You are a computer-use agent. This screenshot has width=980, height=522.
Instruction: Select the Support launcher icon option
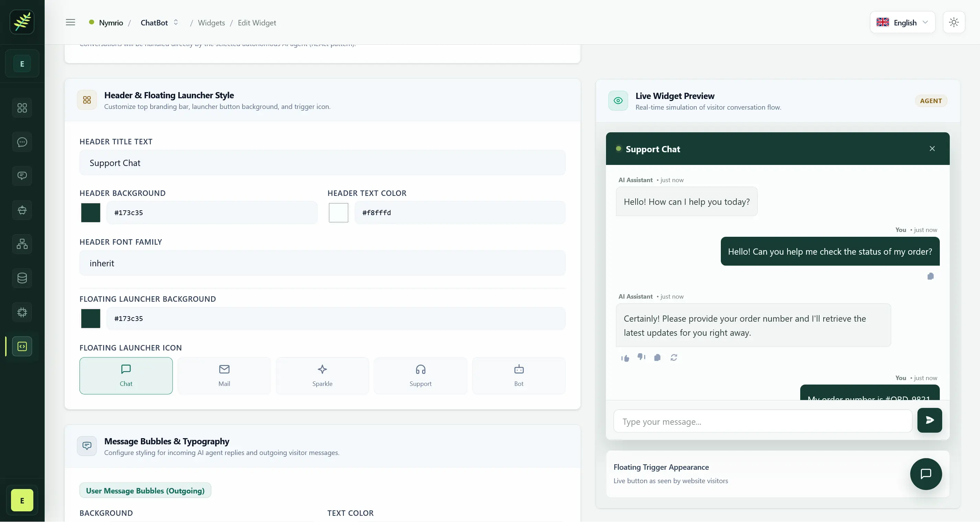tap(420, 376)
